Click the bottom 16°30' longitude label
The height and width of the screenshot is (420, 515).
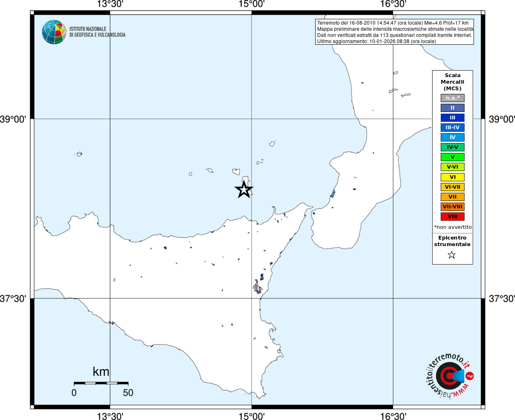(393, 416)
